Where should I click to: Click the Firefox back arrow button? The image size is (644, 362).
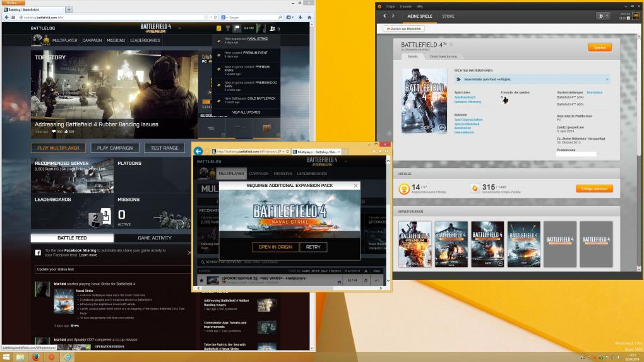point(6,17)
